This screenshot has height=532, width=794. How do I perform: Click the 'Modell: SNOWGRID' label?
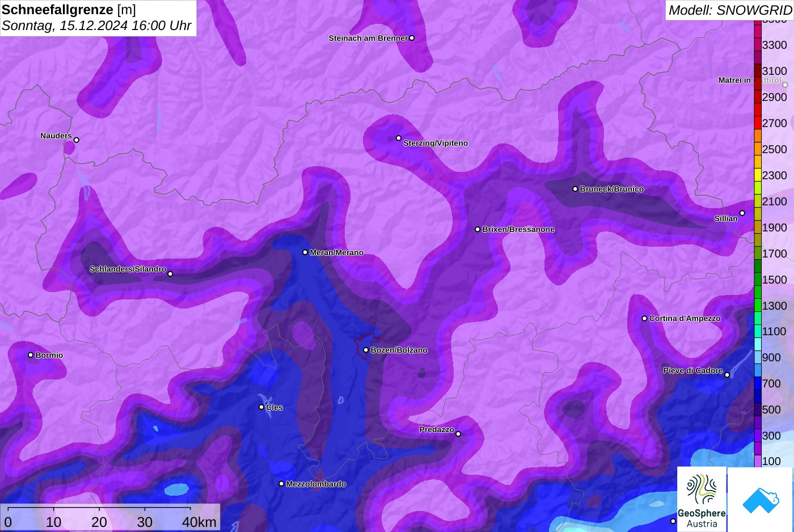tap(730, 10)
